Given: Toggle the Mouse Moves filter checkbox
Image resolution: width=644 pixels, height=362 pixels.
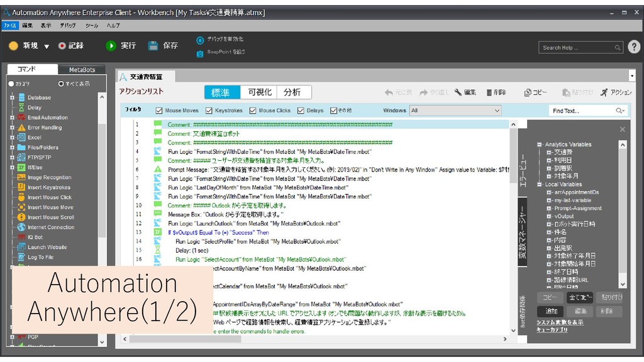Looking at the screenshot, I should 159,111.
